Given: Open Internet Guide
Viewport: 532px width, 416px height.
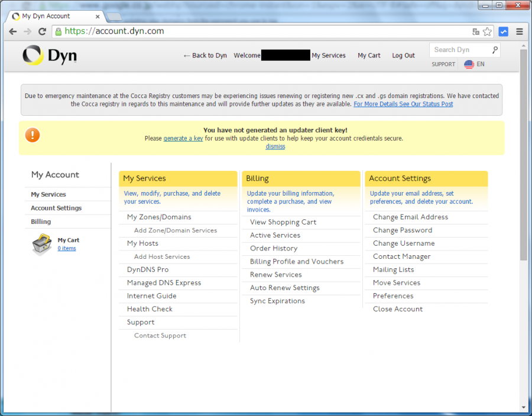Looking at the screenshot, I should click(152, 296).
